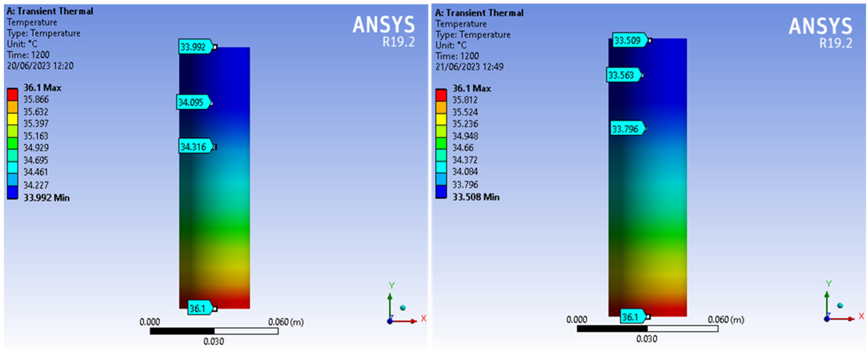This screenshot has height=356, width=868.
Task: Click green swatch in right legend
Action: click(x=441, y=143)
